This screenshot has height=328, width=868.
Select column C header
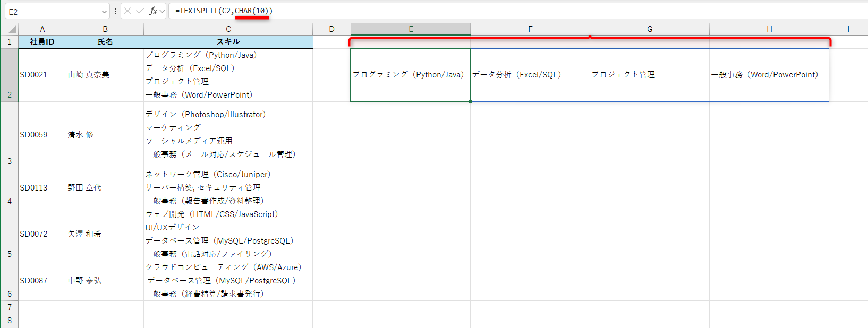228,29
